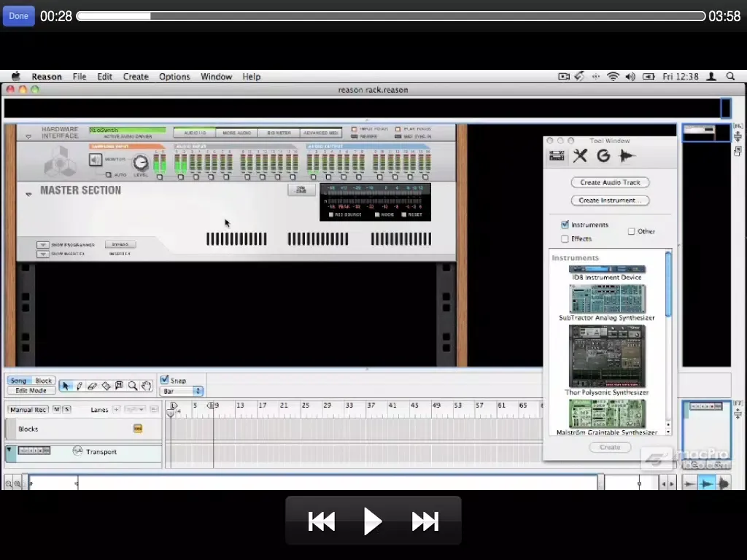Screen dimensions: 747x560
Task: Collapse the Hardware Interface device
Action: coord(28,136)
